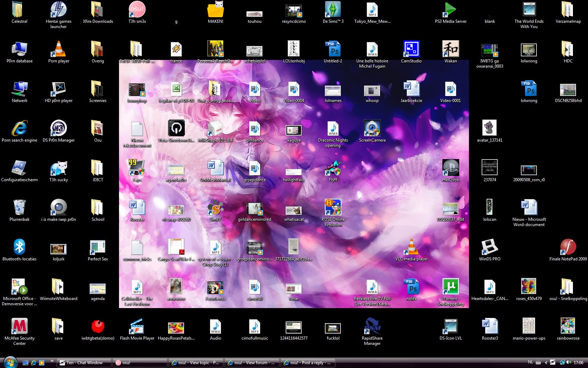The height and width of the screenshot is (368, 588).
Task: Launch Flash Movie Player shortcut
Action: pyautogui.click(x=137, y=330)
